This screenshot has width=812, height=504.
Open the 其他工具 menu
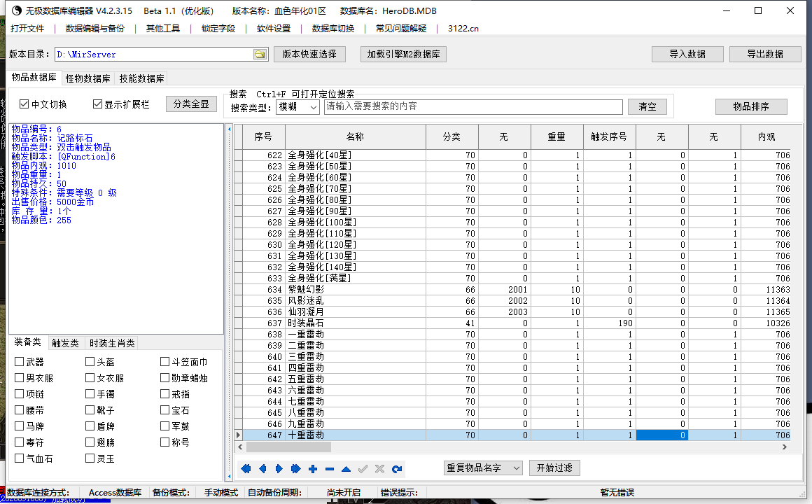(x=162, y=29)
